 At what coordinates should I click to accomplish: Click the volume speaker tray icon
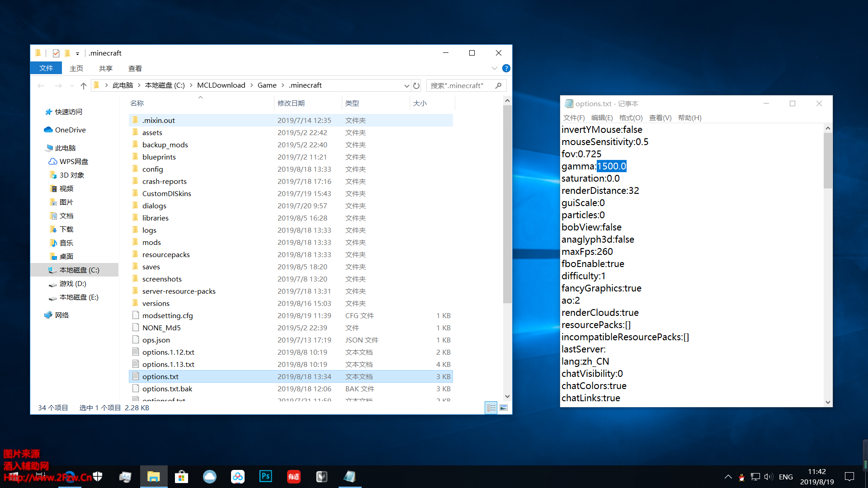click(x=768, y=477)
